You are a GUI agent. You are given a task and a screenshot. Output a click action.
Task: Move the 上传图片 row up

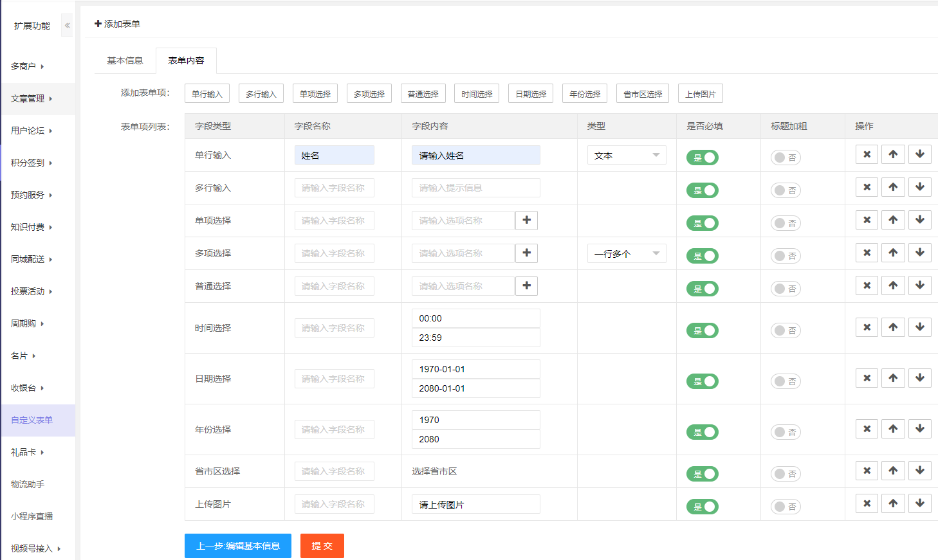click(893, 503)
